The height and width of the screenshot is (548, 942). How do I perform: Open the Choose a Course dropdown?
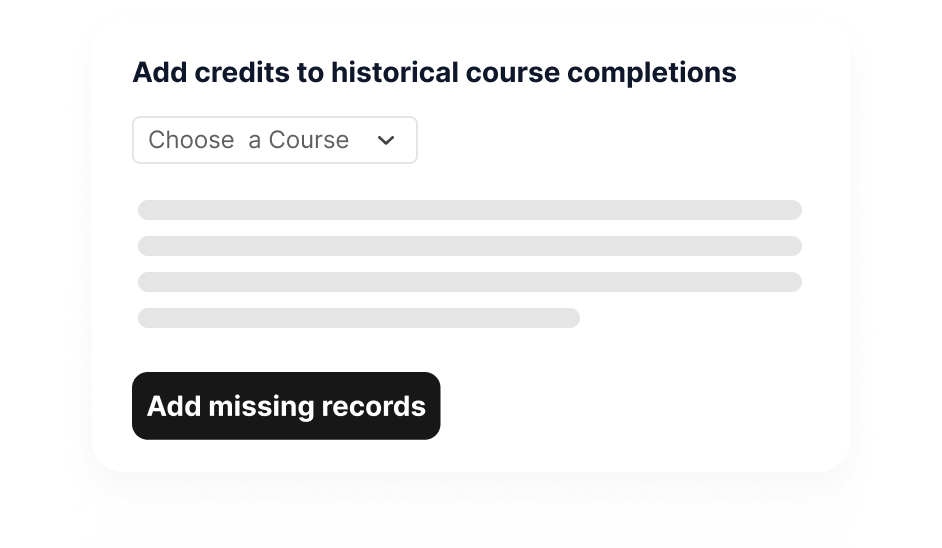point(274,140)
